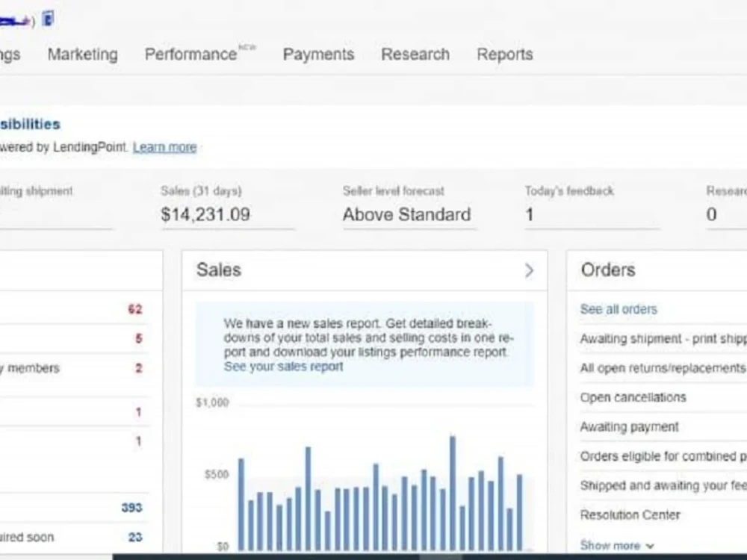
Task: Open Awaiting payment orders
Action: (x=629, y=427)
